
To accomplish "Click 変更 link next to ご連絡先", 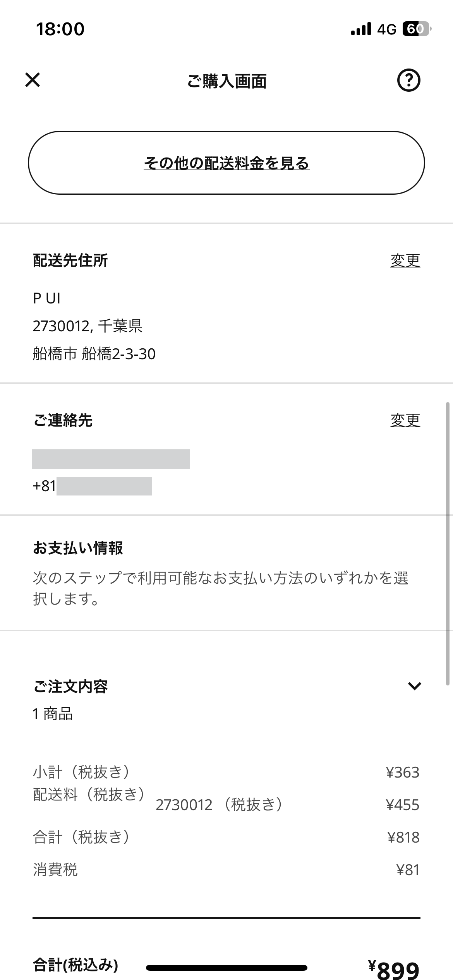I will (405, 420).
